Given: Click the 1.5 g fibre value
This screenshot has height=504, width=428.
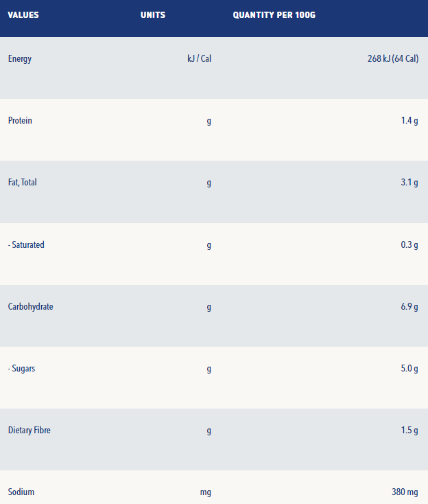Looking at the screenshot, I should 409,431.
